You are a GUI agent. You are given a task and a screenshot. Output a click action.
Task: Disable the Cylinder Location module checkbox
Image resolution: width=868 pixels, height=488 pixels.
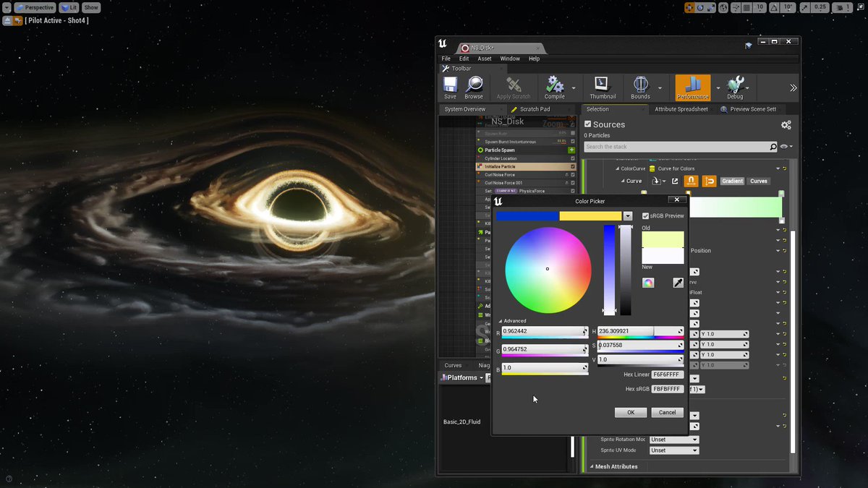(573, 158)
